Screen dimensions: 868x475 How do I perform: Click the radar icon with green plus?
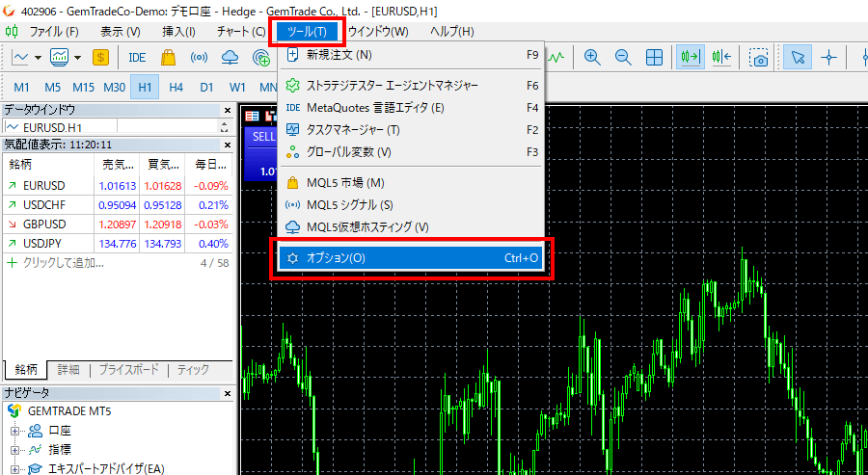click(260, 57)
